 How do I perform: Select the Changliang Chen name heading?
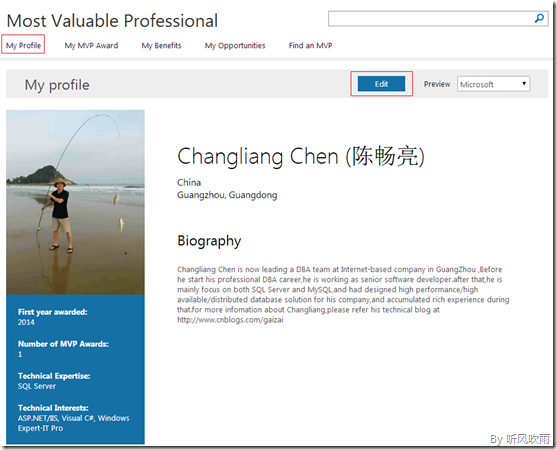click(x=301, y=156)
